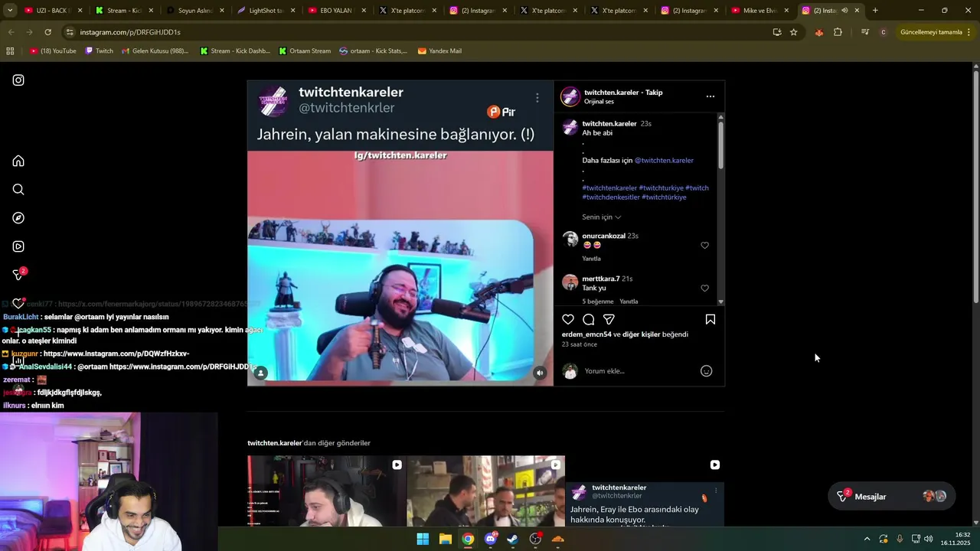Switch to LightShot tab
Viewport: 980px width, 551px height.
(x=265, y=11)
